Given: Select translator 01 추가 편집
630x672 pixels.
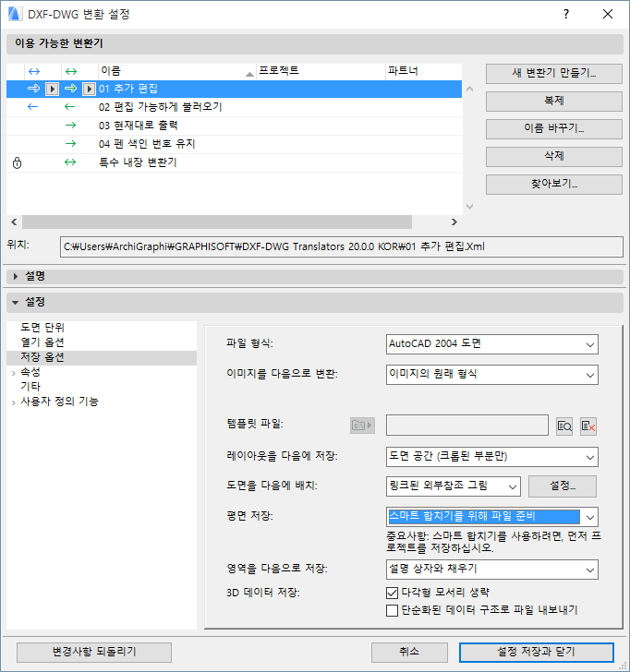Looking at the screenshot, I should (x=234, y=90).
